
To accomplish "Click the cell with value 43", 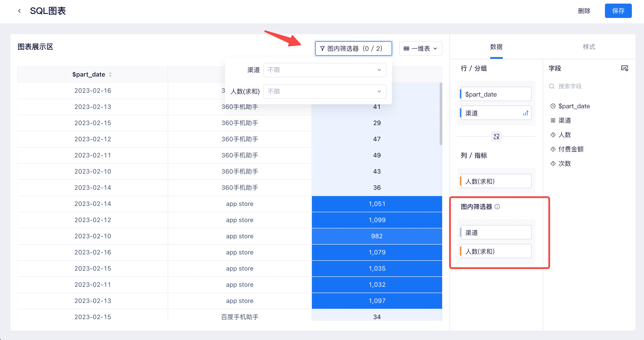I will (377, 171).
